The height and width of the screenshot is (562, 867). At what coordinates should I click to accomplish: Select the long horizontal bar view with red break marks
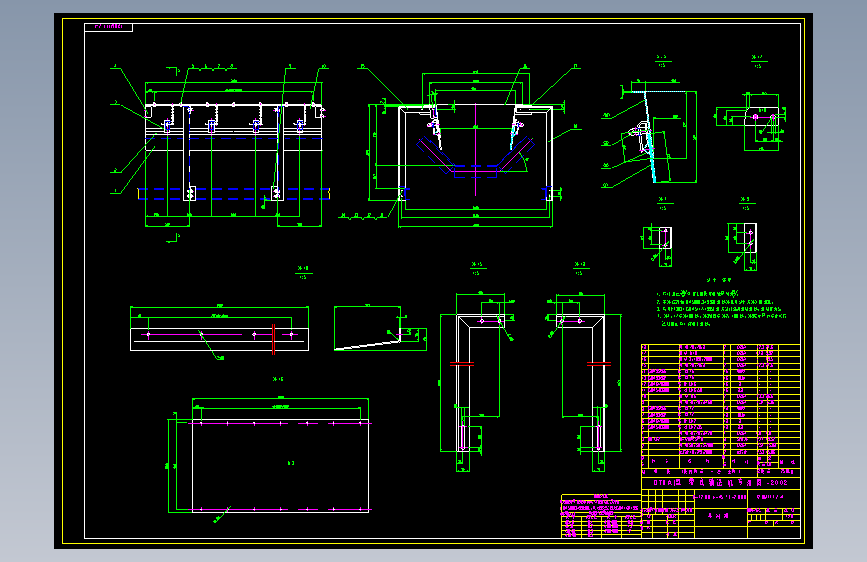click(220, 331)
